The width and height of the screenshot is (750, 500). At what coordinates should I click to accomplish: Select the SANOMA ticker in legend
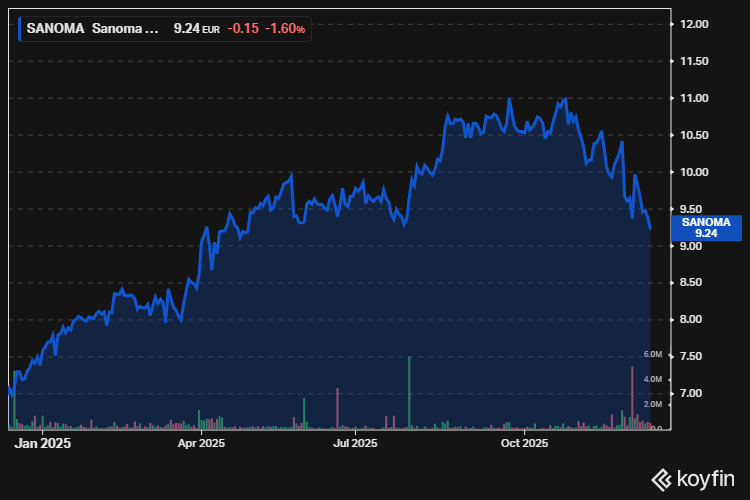coord(56,29)
